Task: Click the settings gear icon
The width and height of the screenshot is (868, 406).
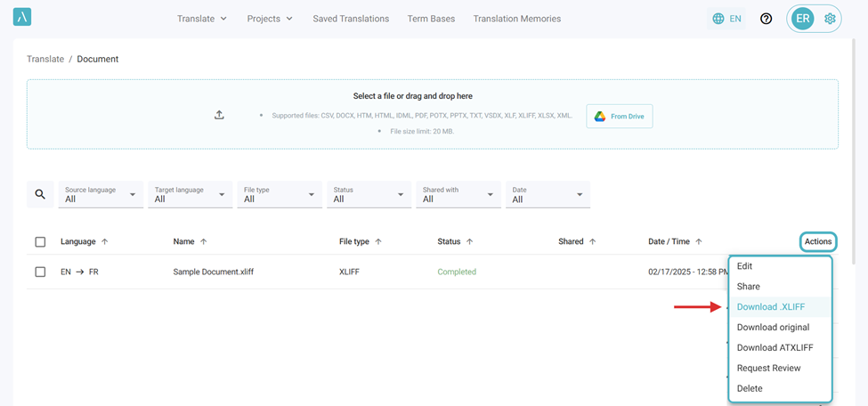Action: point(830,19)
